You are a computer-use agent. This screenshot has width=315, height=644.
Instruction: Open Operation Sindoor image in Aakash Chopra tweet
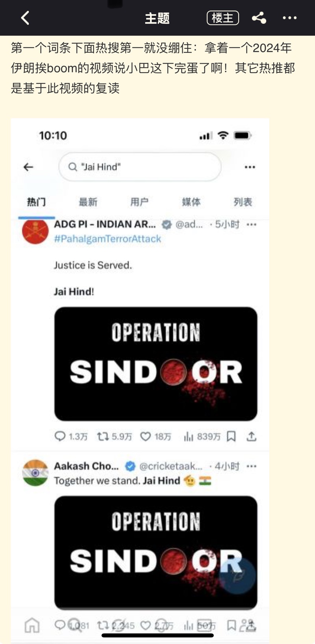(x=156, y=553)
